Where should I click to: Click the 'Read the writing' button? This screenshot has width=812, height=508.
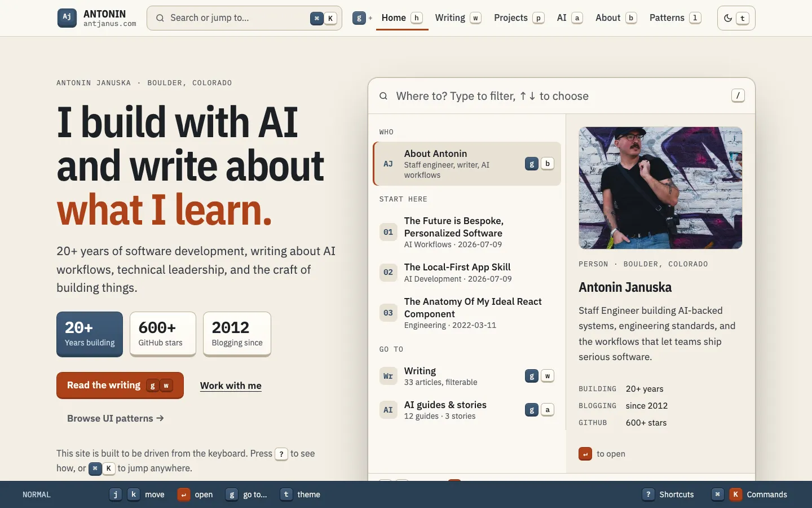(x=120, y=386)
